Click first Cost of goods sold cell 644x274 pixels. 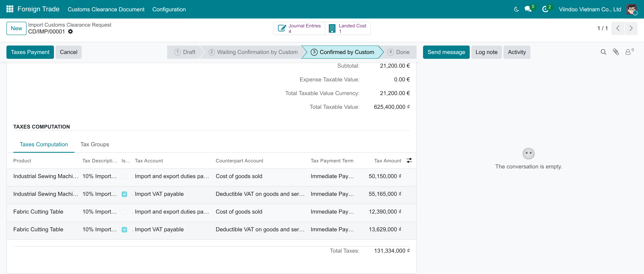tap(239, 176)
